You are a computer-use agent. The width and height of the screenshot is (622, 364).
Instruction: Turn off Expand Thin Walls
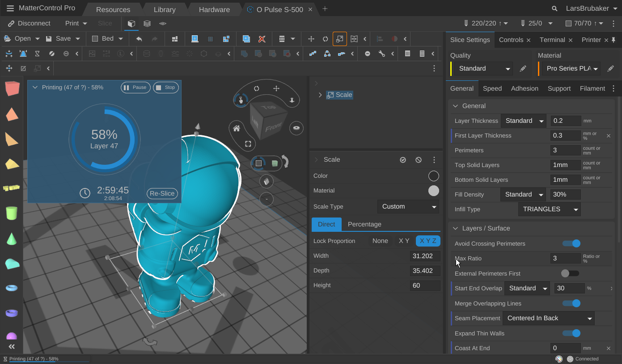tap(571, 333)
